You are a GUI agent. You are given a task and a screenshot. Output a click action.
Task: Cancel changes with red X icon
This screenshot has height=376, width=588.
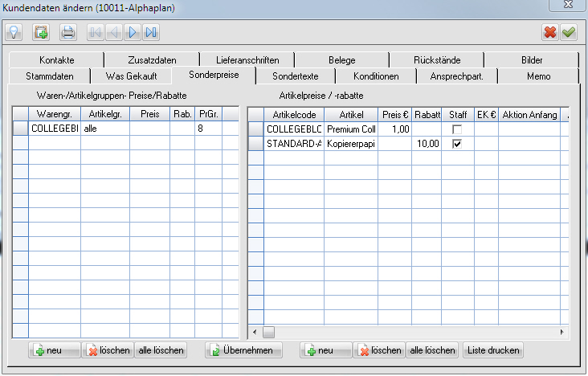550,32
